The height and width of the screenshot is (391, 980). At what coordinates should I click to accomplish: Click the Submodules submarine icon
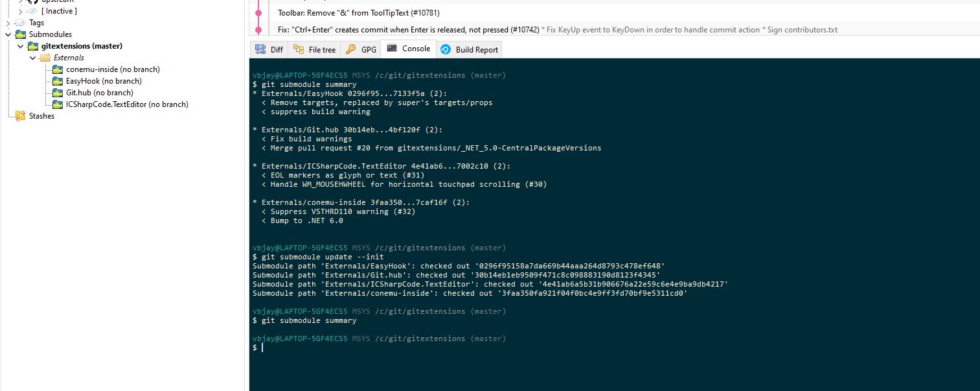tap(20, 34)
